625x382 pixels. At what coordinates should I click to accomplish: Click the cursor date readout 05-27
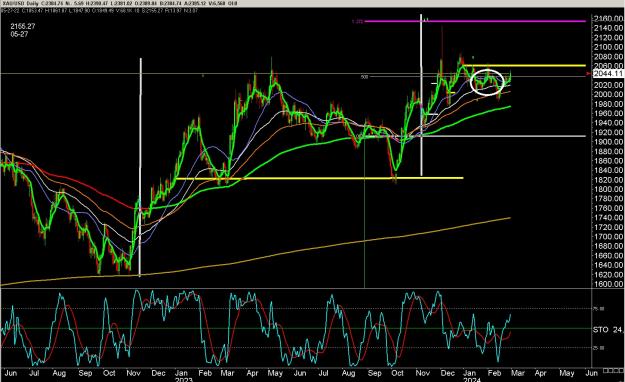[19, 34]
